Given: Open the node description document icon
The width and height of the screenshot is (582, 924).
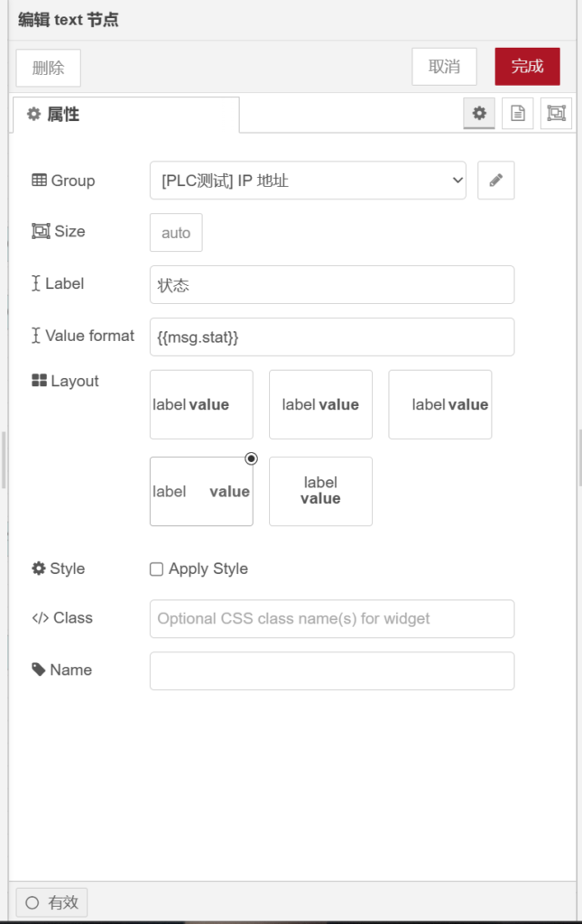Looking at the screenshot, I should [x=518, y=114].
